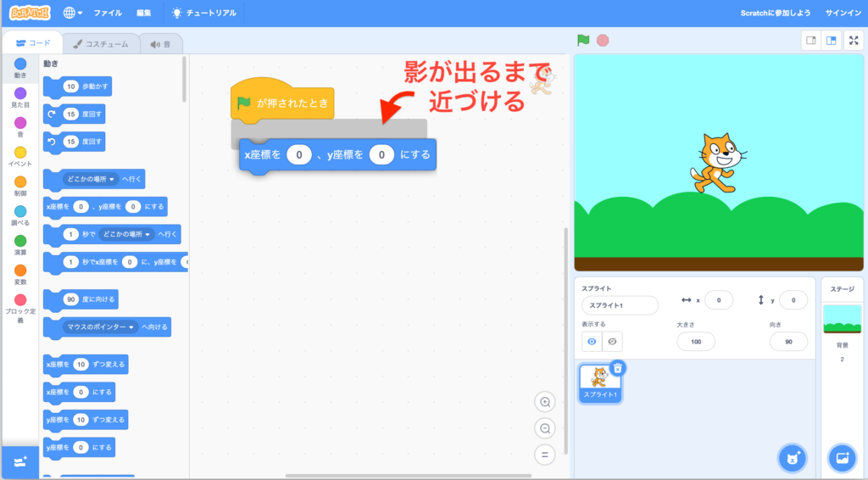
Task: Open チュートリアル from the menu bar
Action: tap(204, 13)
